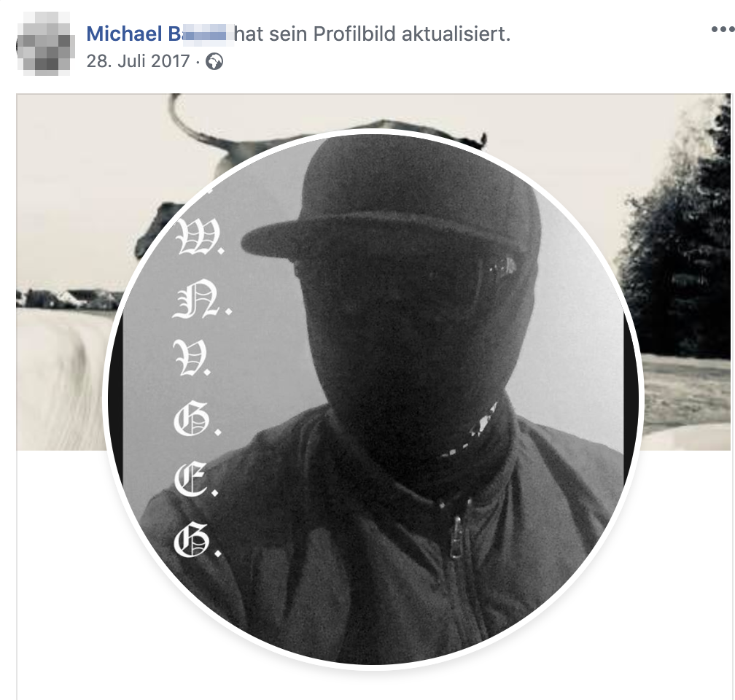Click the 'hat sein Profilbild aktualisiert' text
735x700 pixels.
tap(372, 34)
